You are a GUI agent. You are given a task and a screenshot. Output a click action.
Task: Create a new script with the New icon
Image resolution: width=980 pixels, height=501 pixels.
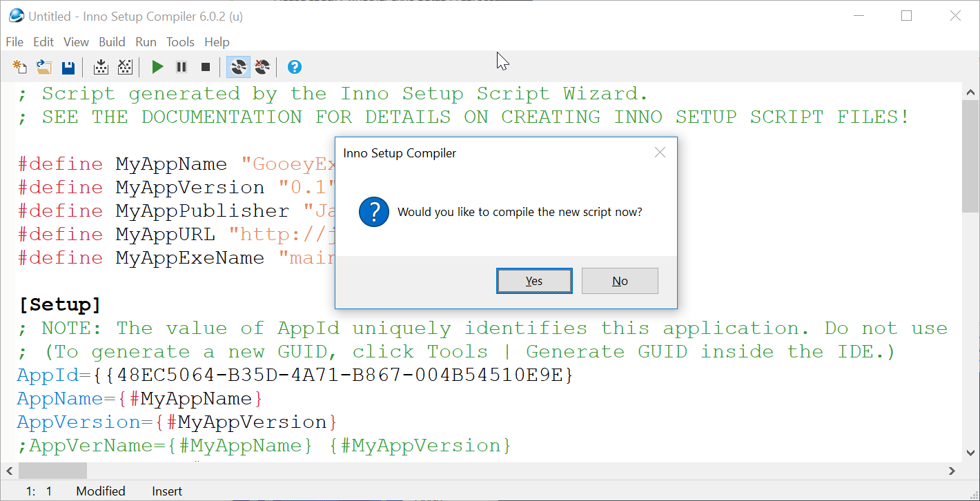click(20, 67)
